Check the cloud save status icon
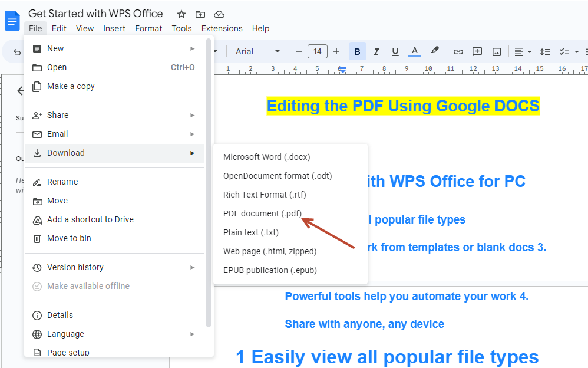 tap(219, 14)
